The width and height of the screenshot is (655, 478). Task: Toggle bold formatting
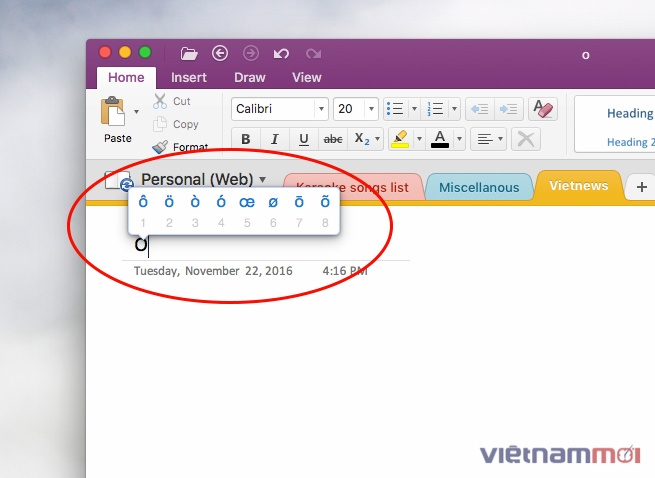(246, 139)
